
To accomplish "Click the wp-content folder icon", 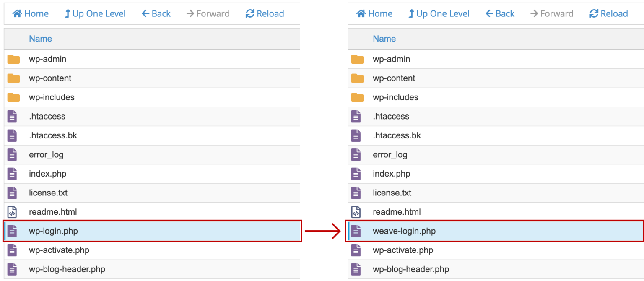I will click(13, 78).
